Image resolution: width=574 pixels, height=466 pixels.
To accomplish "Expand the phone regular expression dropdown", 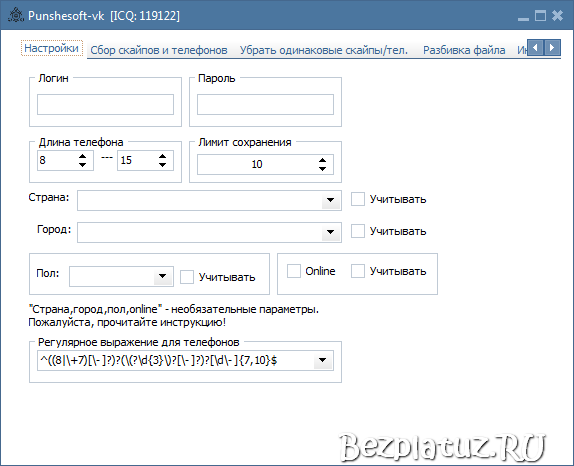I will [x=323, y=360].
